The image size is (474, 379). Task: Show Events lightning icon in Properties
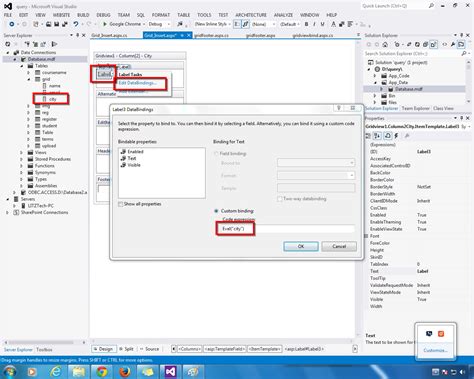tap(396, 136)
